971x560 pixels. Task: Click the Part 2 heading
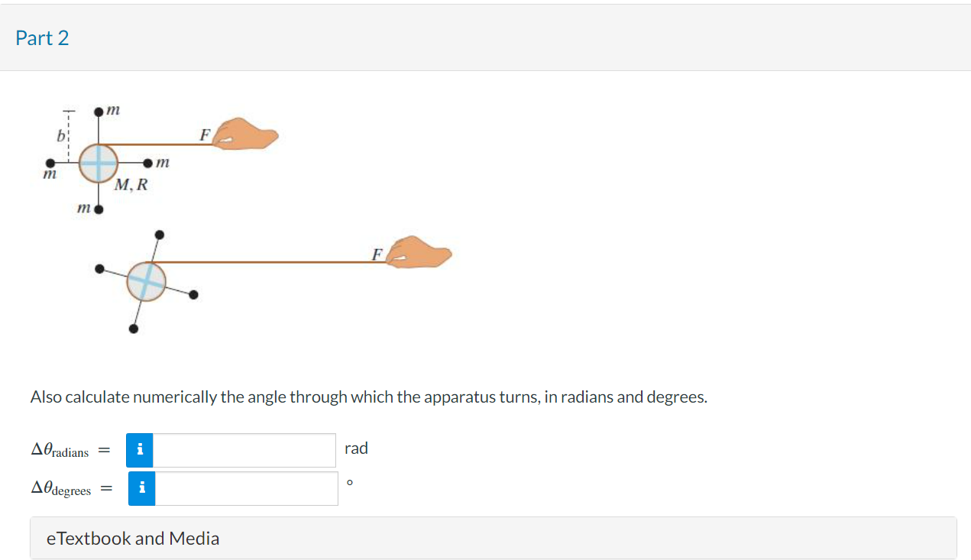pos(42,38)
